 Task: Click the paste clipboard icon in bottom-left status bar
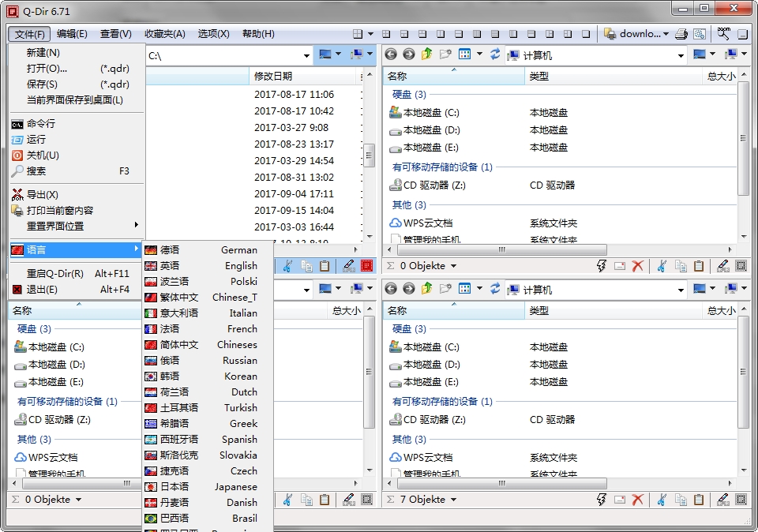[325, 500]
